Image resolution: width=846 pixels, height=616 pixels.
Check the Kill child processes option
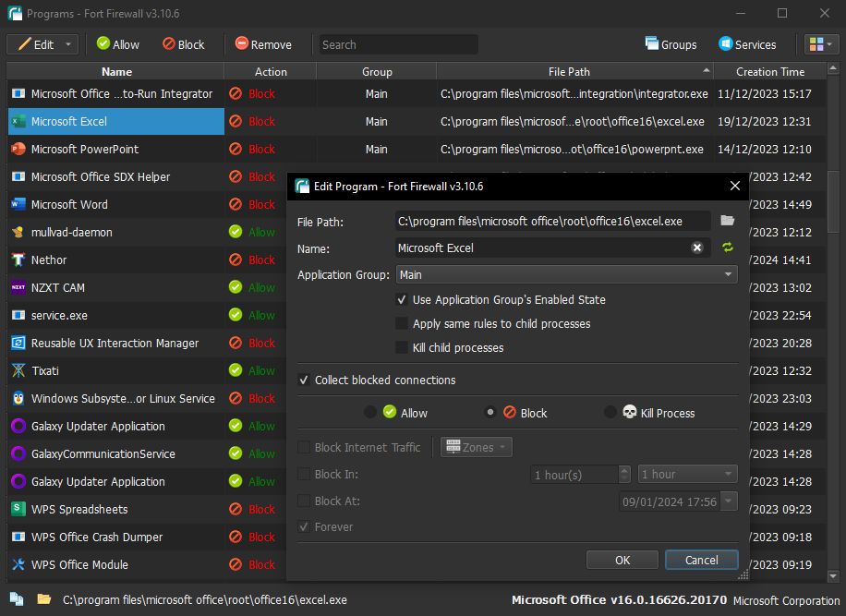(402, 348)
